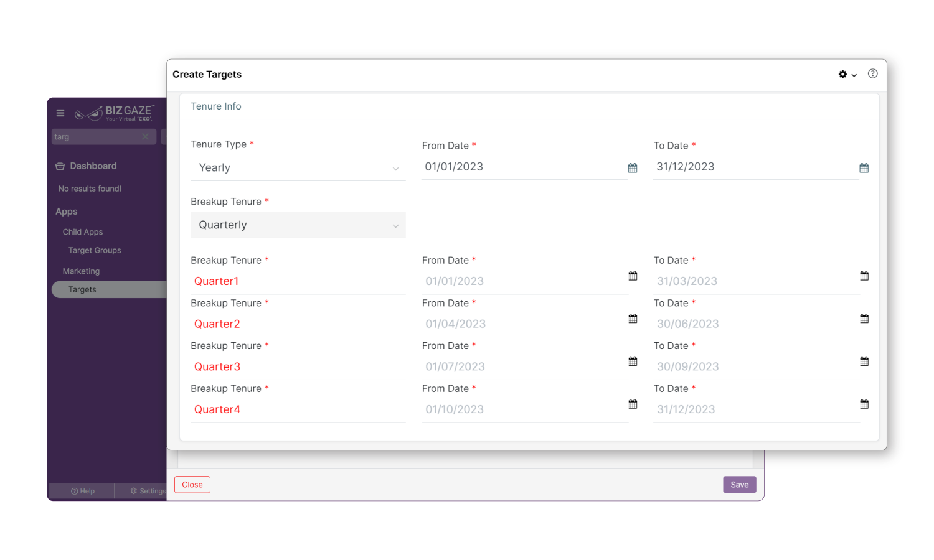The height and width of the screenshot is (560, 934).
Task: Open calendar for Quarter1 From Date
Action: tap(633, 276)
